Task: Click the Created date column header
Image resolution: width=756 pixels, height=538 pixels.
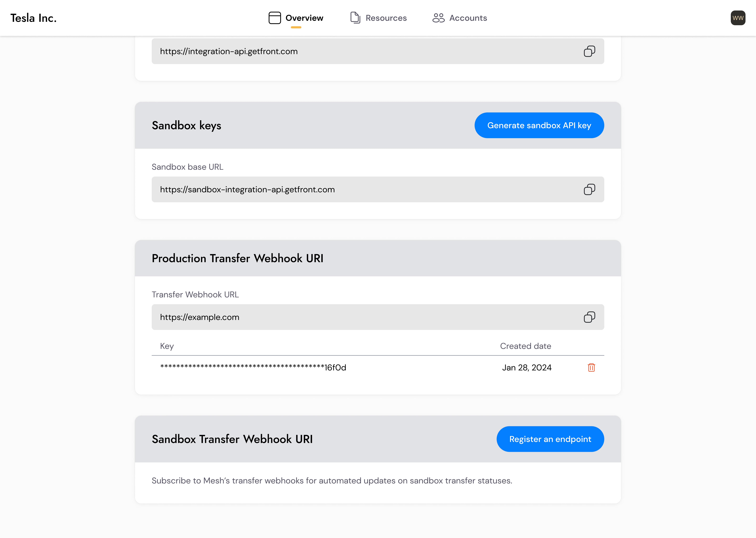Action: 526,346
